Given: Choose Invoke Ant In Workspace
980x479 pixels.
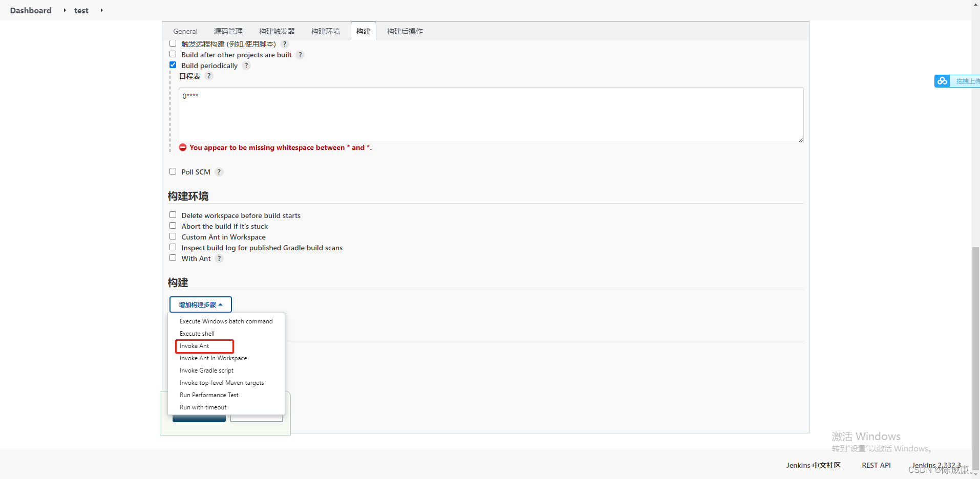Looking at the screenshot, I should [x=226, y=358].
